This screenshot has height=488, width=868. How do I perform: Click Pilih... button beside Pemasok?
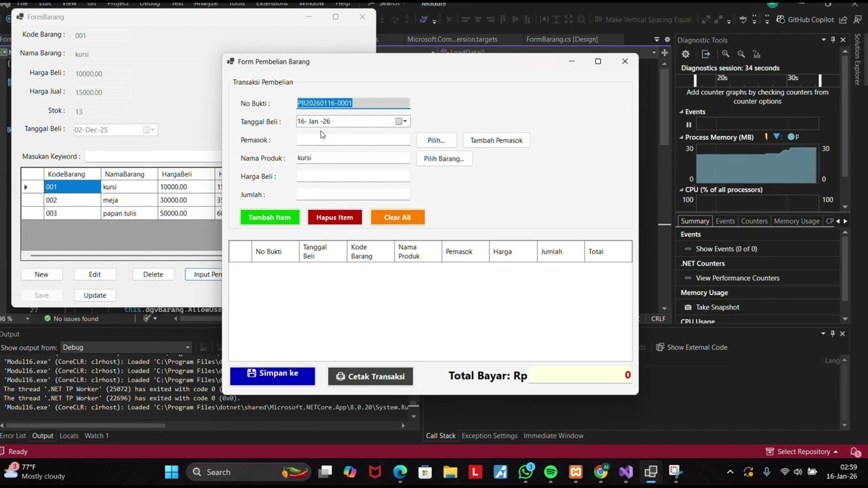pos(436,140)
